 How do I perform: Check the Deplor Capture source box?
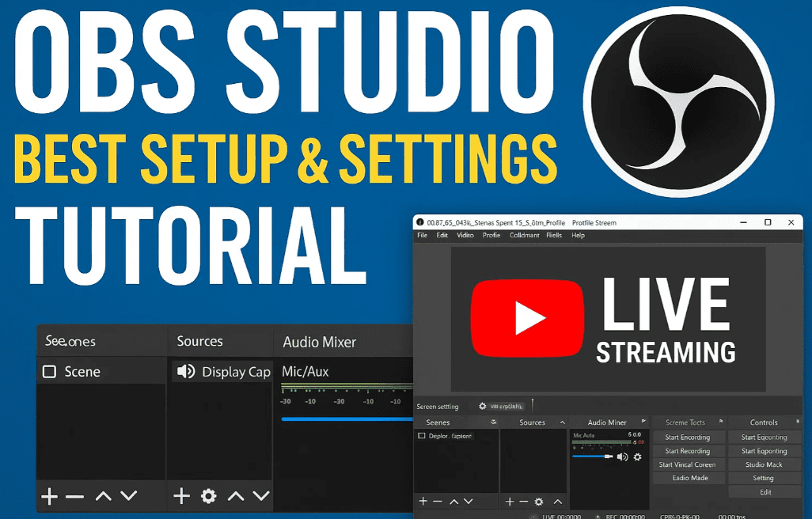point(423,435)
